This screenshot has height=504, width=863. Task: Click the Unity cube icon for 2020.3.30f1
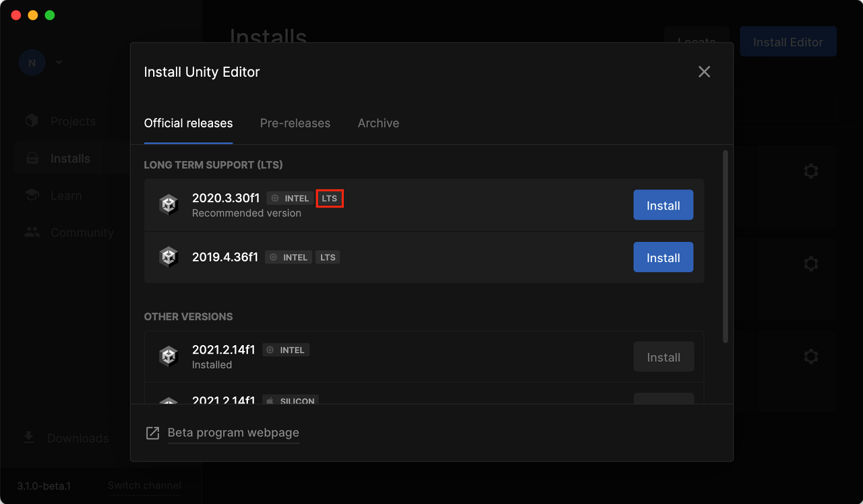coord(168,205)
